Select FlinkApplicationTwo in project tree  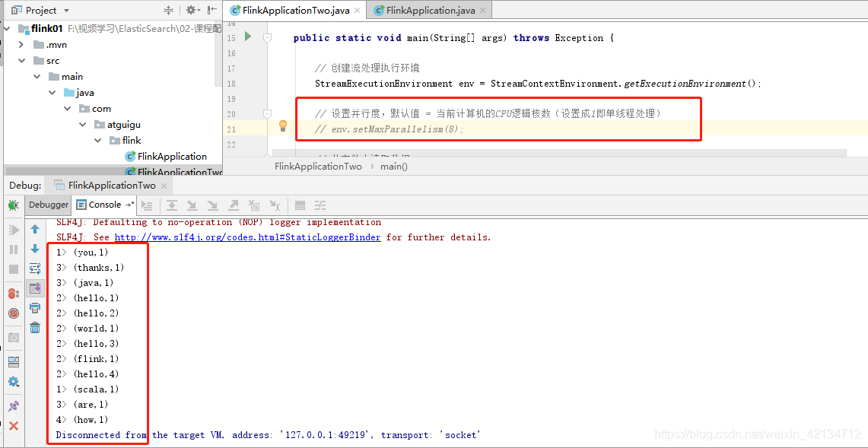click(x=173, y=172)
